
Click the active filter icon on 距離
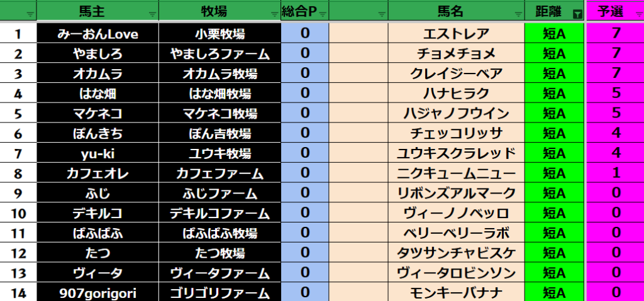tap(577, 13)
